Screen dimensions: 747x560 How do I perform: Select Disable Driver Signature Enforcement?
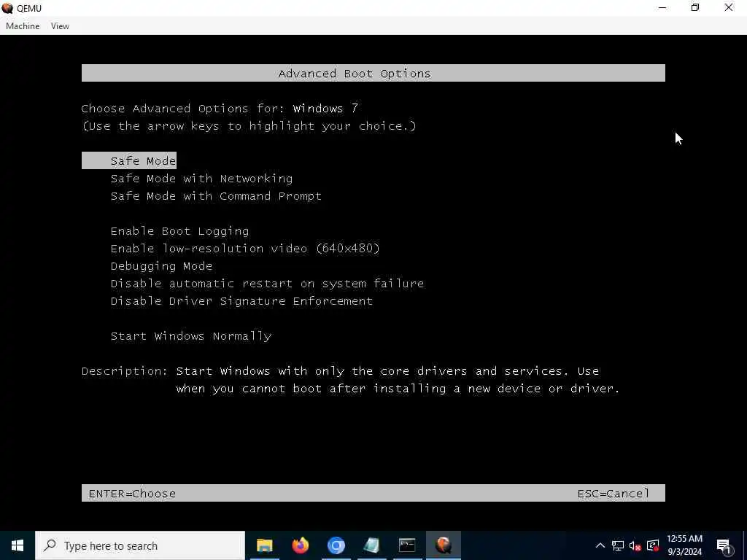(241, 301)
